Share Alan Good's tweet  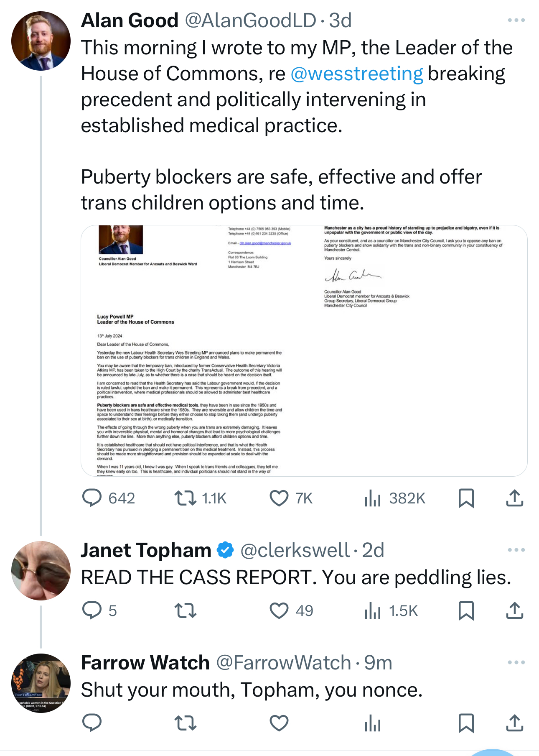(515, 498)
